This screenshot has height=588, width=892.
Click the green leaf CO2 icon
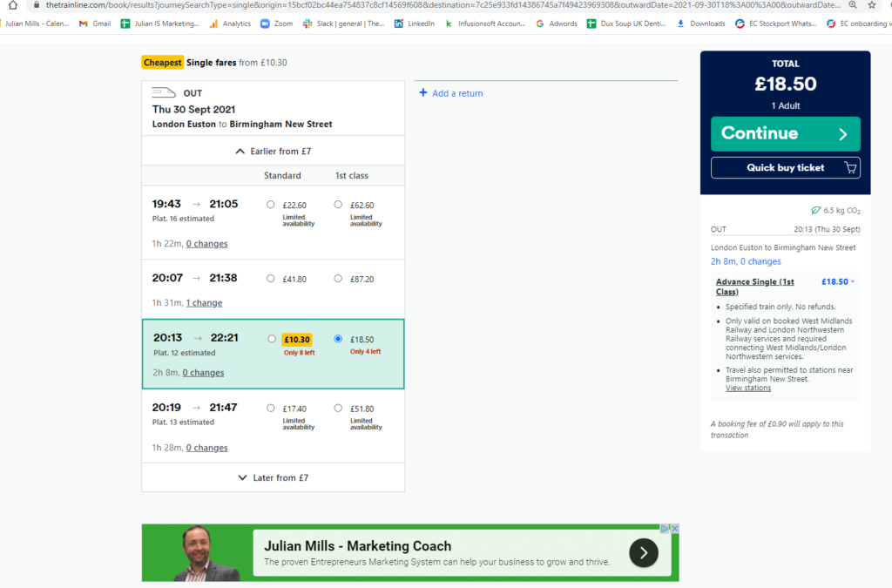(815, 211)
